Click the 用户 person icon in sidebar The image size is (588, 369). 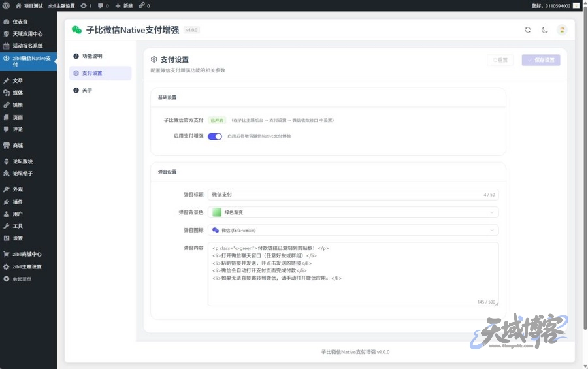tap(7, 214)
